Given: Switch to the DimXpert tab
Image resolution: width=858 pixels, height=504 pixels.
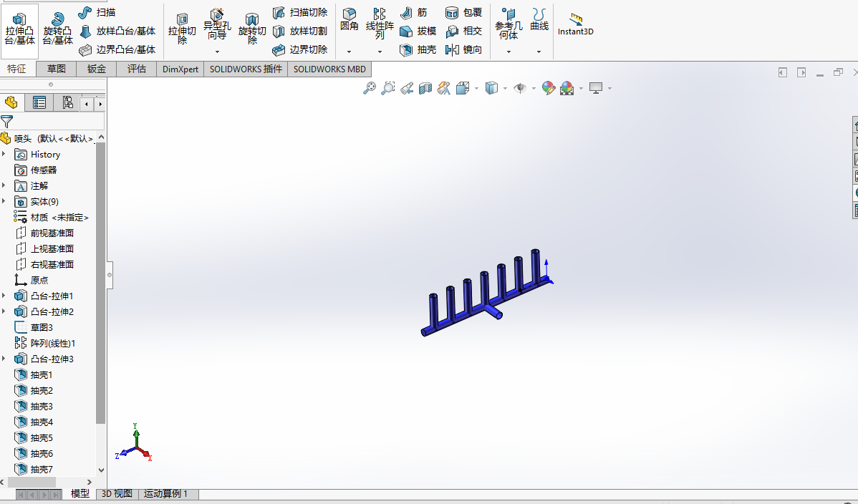Looking at the screenshot, I should [x=180, y=69].
